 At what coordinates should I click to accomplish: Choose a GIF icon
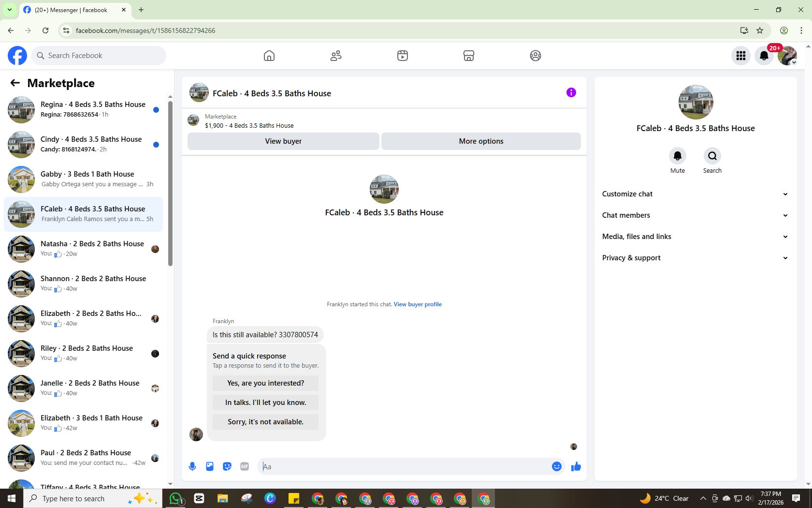(x=245, y=466)
